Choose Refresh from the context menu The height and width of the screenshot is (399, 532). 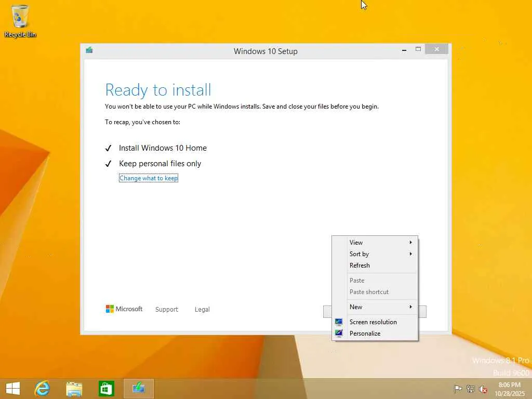(x=375, y=265)
